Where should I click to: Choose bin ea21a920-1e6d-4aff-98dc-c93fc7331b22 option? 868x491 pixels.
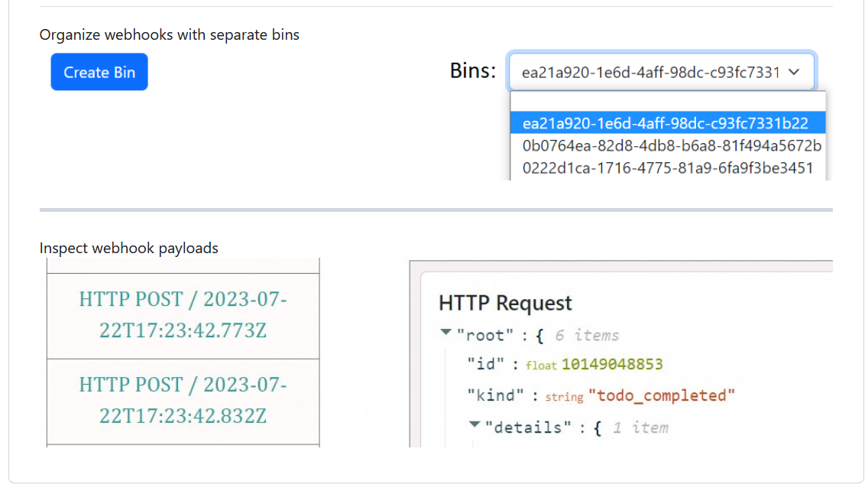pyautogui.click(x=668, y=123)
